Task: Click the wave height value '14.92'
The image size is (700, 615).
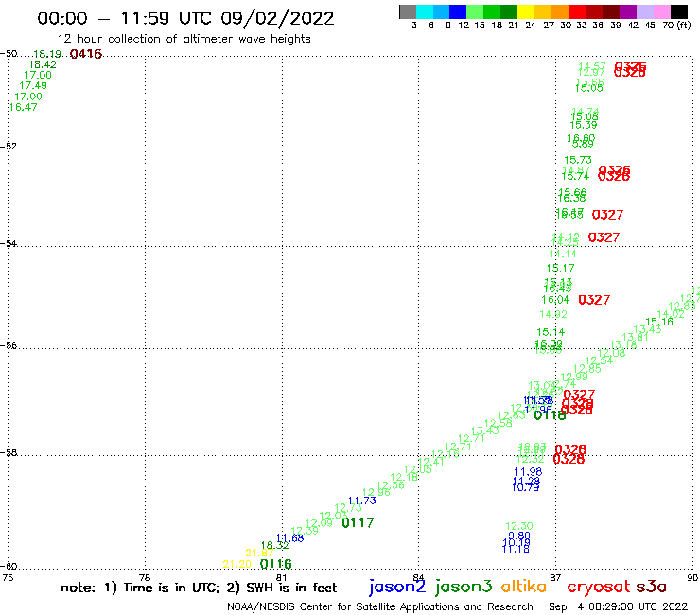Action: [x=553, y=314]
